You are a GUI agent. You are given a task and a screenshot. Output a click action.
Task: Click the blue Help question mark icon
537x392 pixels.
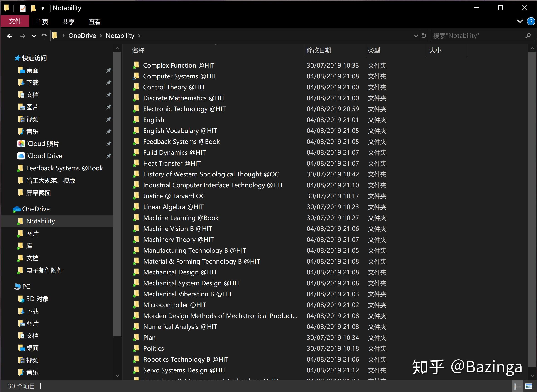[531, 21]
